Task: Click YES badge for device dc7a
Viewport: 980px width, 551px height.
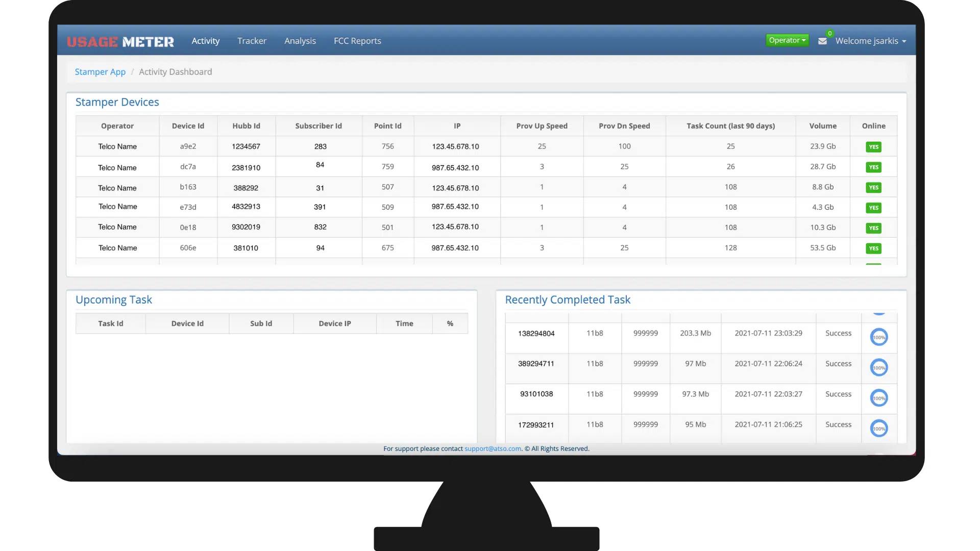Action: coord(873,167)
